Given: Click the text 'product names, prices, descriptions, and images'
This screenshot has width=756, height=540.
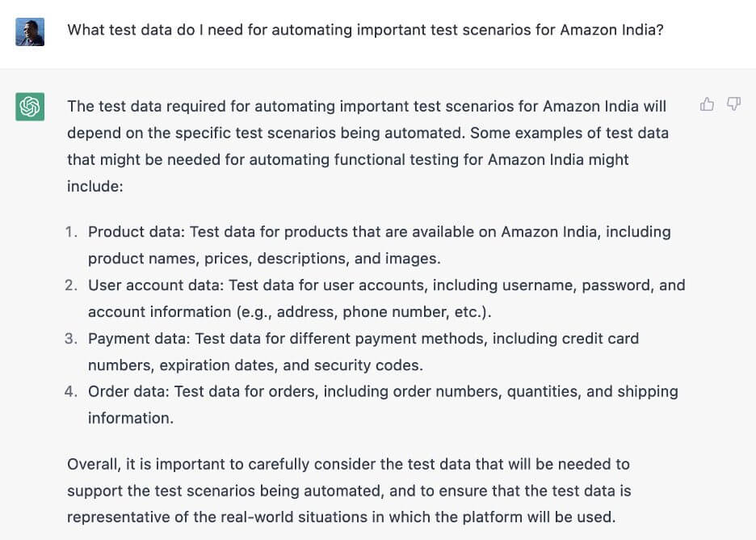Looking at the screenshot, I should pos(266,259).
